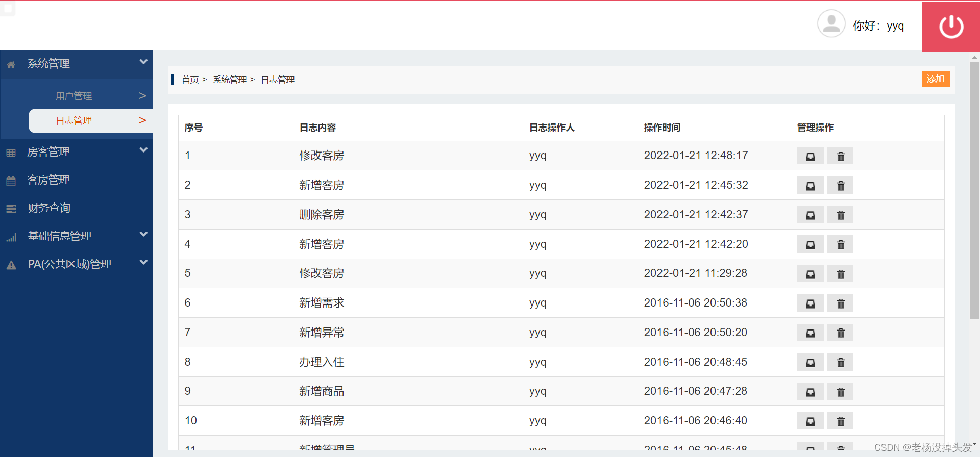Click trash icon for row 3 删除客房
980x457 pixels.
[840, 215]
